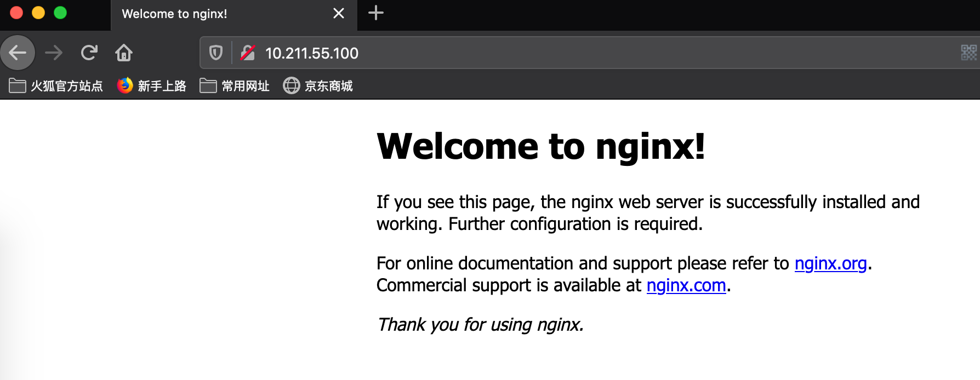Click the red close window button
Screen dimensions: 980x380
click(x=16, y=13)
